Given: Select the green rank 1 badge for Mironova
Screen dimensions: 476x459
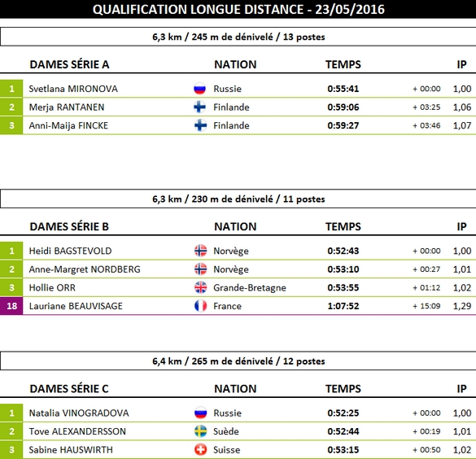Looking at the screenshot, I should (11, 89).
